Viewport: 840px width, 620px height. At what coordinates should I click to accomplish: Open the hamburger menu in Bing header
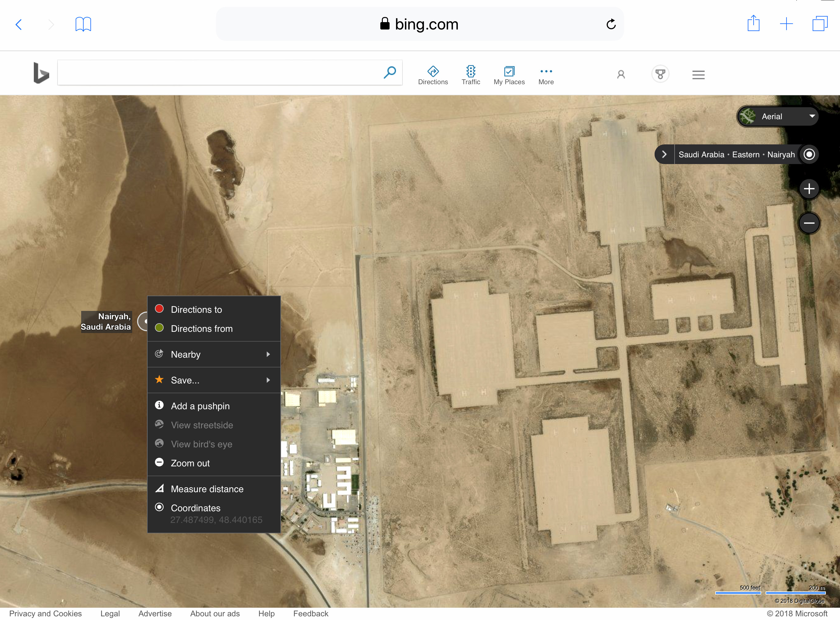pos(698,75)
